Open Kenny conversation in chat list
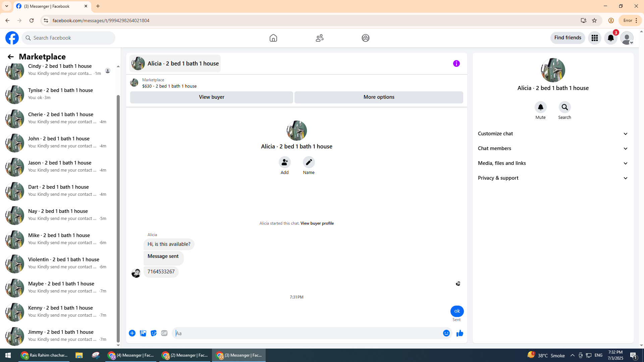Viewport: 644px width, 362px height. click(x=59, y=312)
